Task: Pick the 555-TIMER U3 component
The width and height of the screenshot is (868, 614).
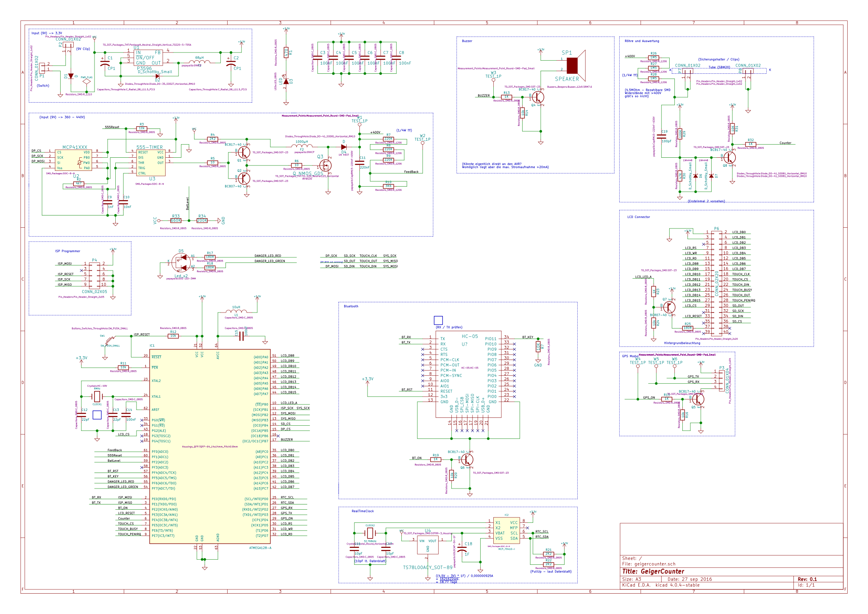Action: point(150,162)
